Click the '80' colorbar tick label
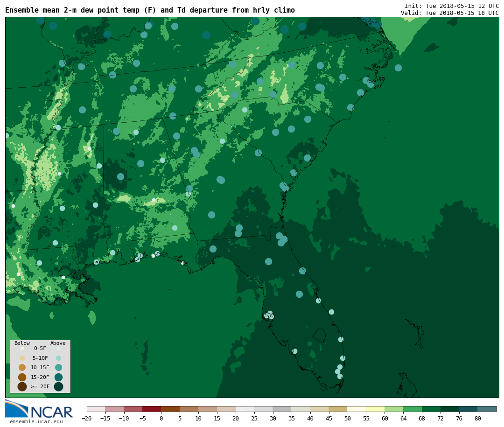Image resolution: width=504 pixels, height=427 pixels. [x=478, y=418]
